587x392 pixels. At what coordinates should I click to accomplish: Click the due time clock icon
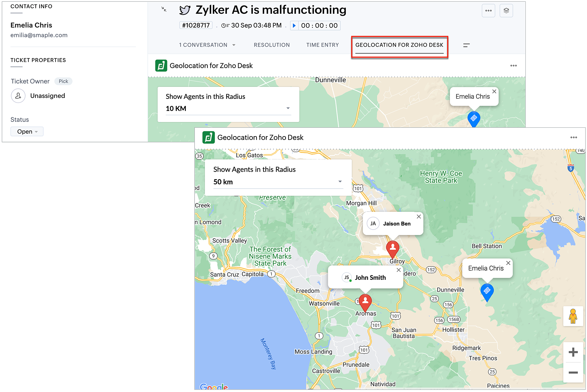[225, 26]
